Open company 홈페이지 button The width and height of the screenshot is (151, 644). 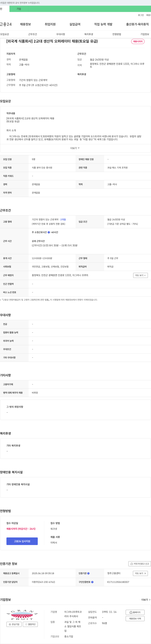[x=135, y=612]
